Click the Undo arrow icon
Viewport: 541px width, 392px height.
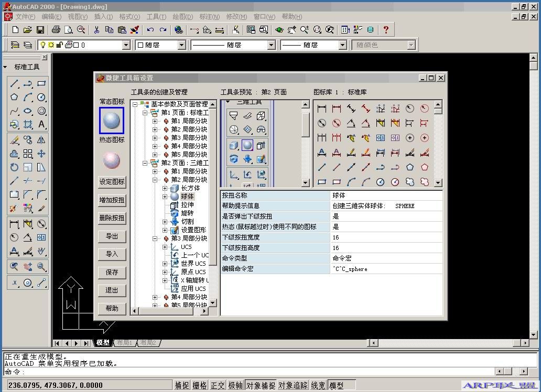[x=150, y=30]
